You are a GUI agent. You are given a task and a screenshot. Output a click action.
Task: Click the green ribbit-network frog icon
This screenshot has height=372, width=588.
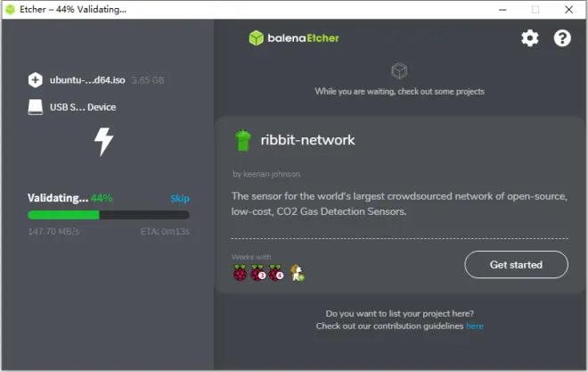242,140
